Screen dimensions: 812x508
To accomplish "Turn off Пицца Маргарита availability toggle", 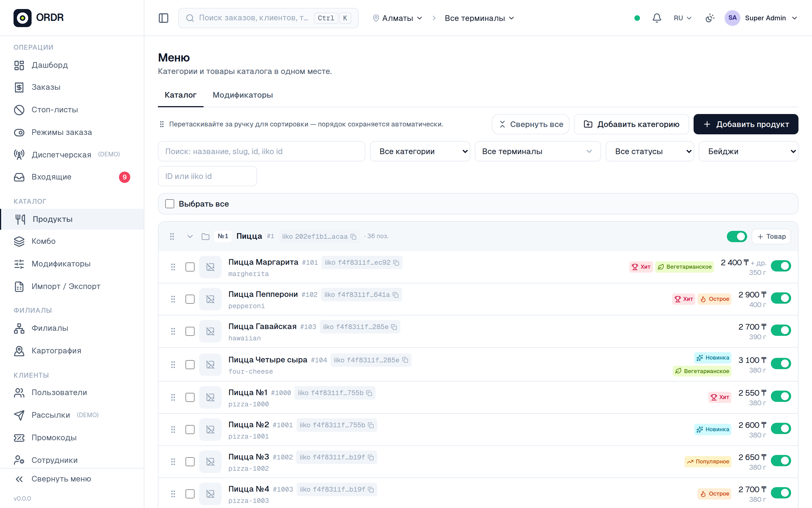I will tap(781, 266).
